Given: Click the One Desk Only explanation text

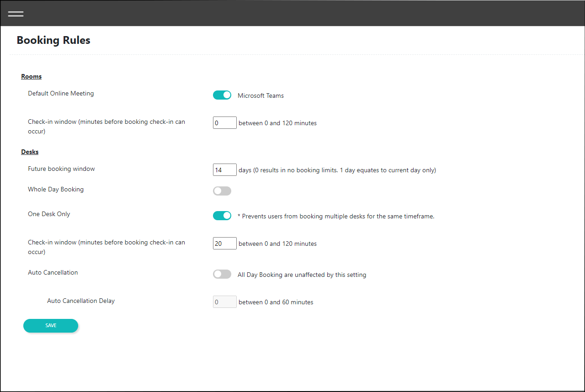Looking at the screenshot, I should tap(335, 216).
